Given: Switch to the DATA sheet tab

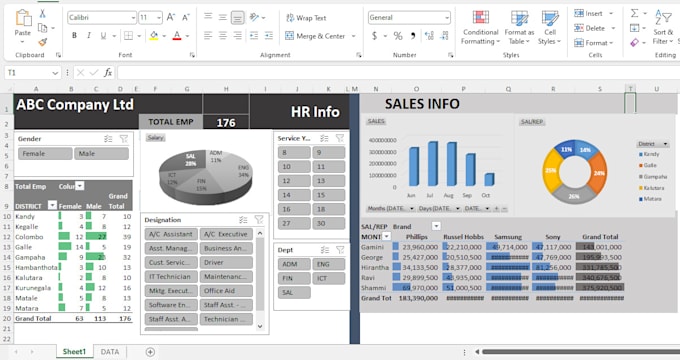Looking at the screenshot, I should click(x=110, y=352).
